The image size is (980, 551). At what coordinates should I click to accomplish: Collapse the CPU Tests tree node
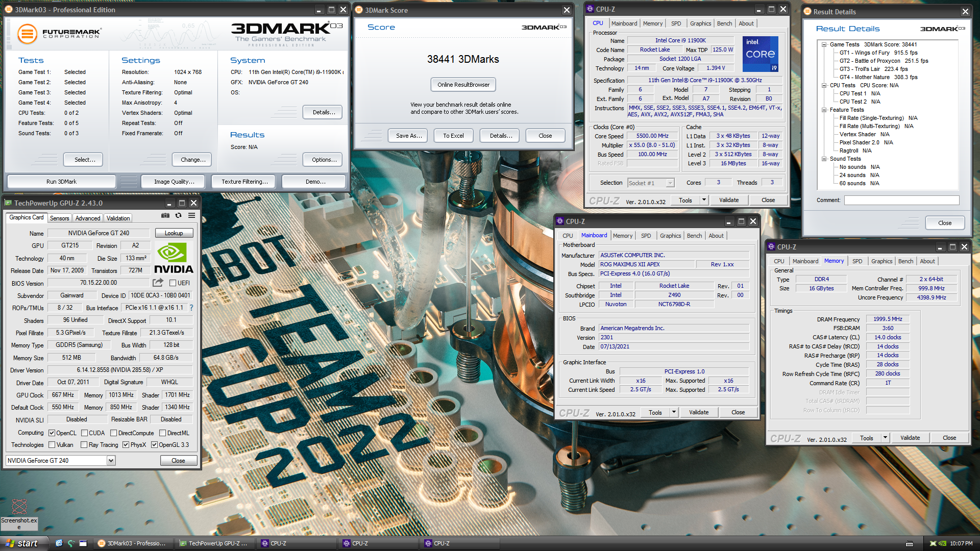pyautogui.click(x=824, y=86)
